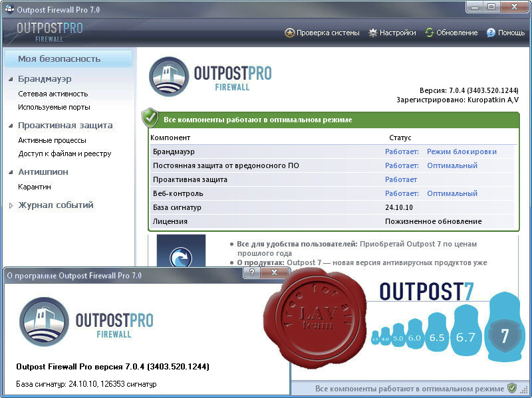Click the Компонент column header

(170, 138)
